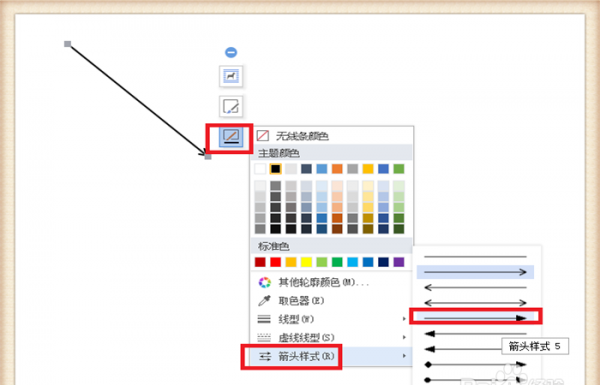Click the blue minus collapse icon

pyautogui.click(x=231, y=52)
